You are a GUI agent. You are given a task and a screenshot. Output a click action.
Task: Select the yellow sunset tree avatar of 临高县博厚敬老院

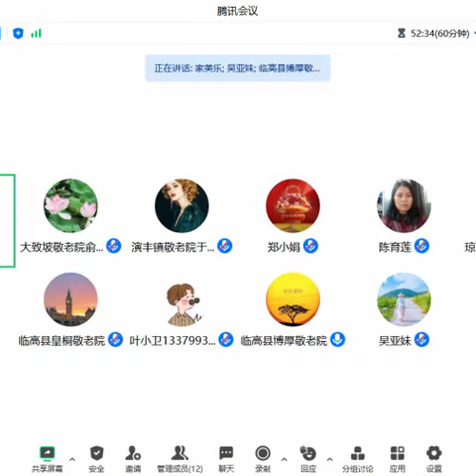(293, 299)
